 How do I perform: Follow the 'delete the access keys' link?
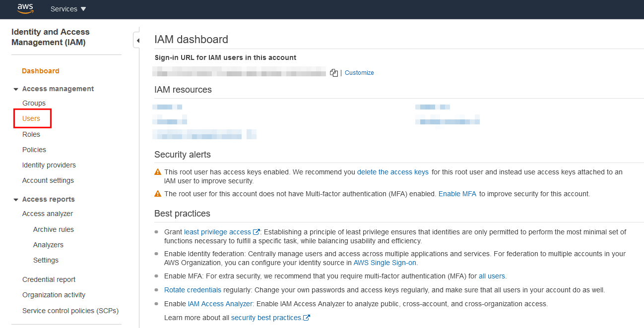392,172
